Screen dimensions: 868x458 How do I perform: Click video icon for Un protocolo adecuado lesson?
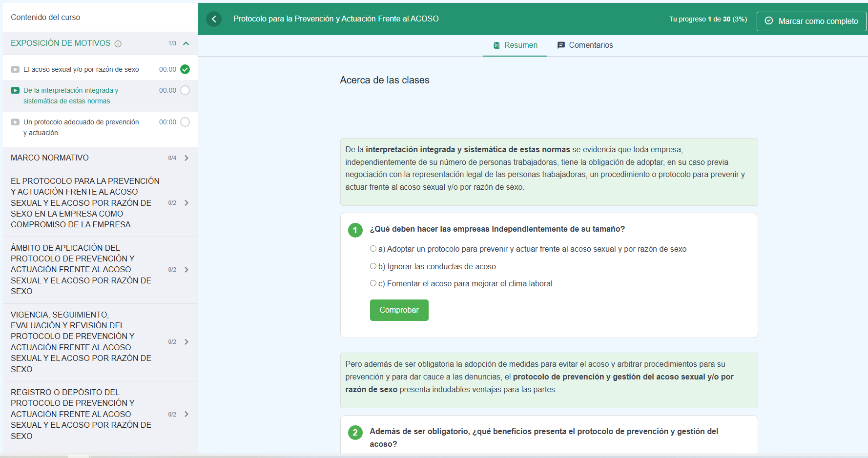pos(15,122)
